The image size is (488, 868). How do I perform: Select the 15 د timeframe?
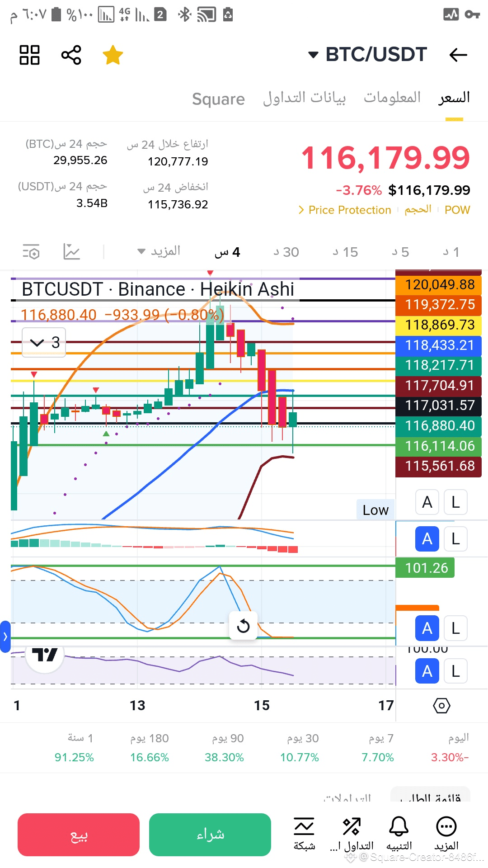345,252
